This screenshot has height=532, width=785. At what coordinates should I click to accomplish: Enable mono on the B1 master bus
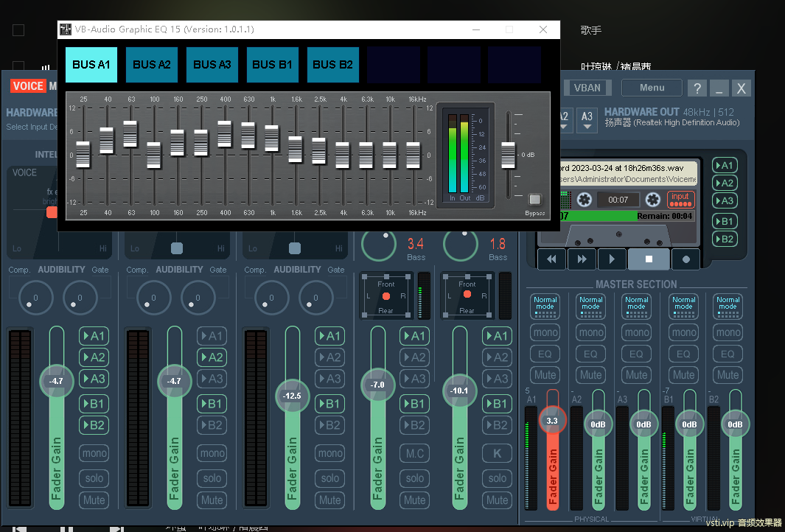[684, 332]
